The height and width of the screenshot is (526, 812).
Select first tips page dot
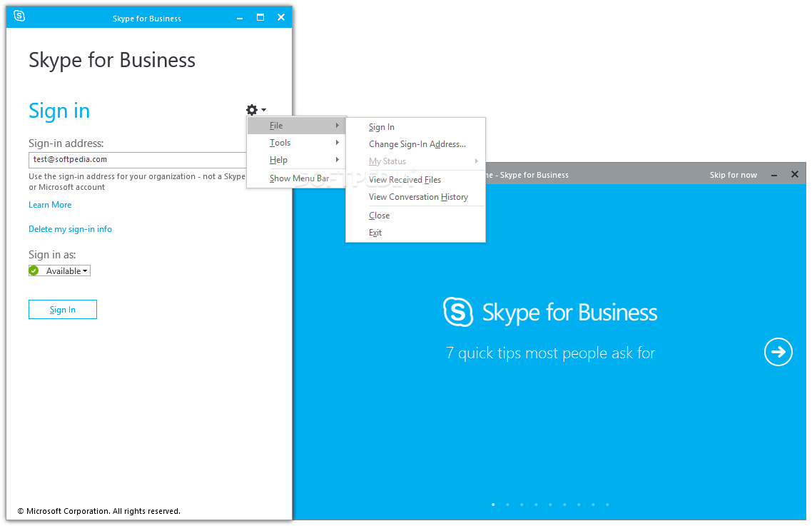[493, 505]
